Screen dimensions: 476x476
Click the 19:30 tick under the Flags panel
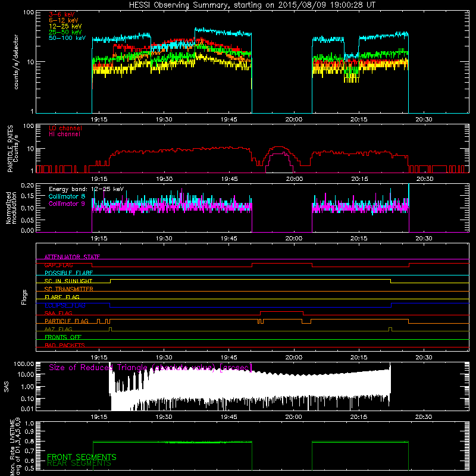(x=164, y=358)
